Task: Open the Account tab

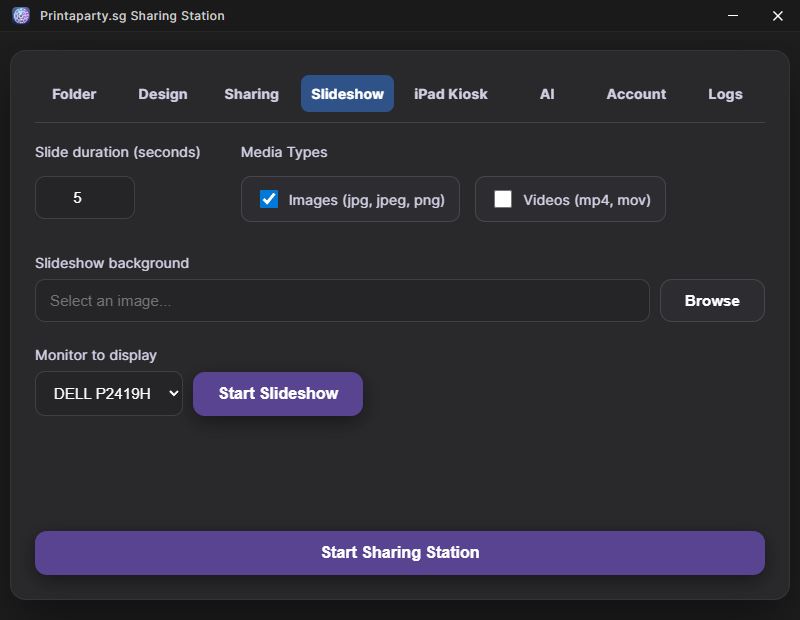Action: (x=636, y=94)
